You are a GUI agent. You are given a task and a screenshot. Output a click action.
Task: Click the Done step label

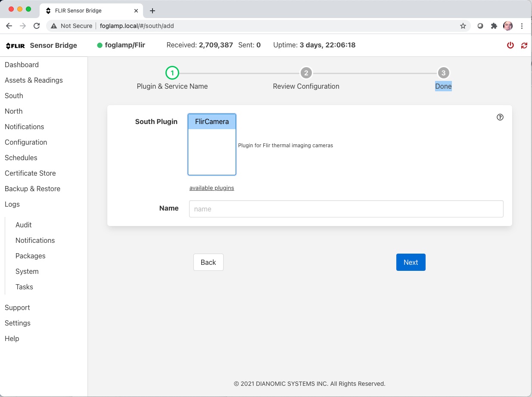pyautogui.click(x=443, y=86)
